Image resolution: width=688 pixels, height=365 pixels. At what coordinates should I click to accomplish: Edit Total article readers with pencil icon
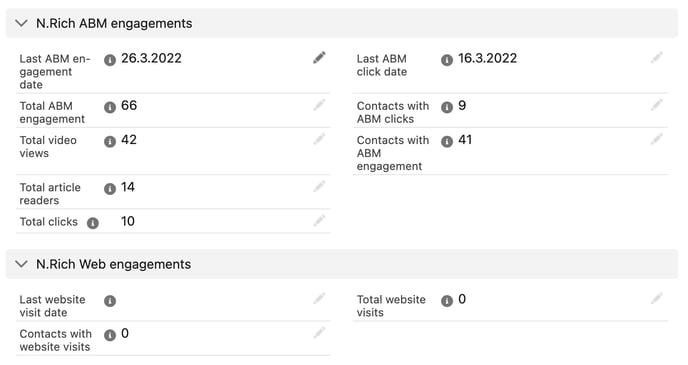tap(319, 186)
